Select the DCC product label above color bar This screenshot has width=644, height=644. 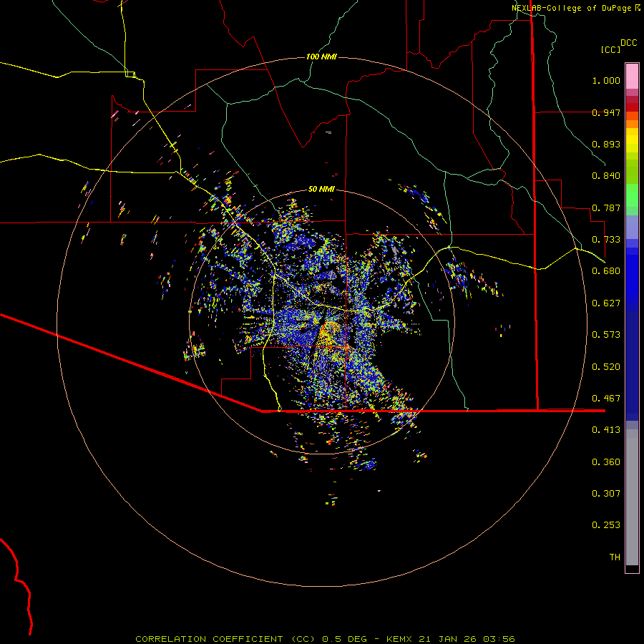(x=629, y=43)
